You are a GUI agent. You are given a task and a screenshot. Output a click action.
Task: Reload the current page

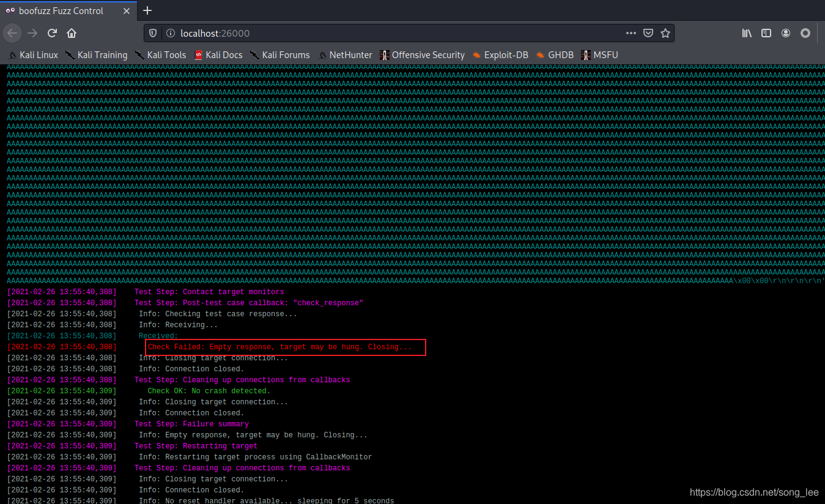(x=53, y=33)
